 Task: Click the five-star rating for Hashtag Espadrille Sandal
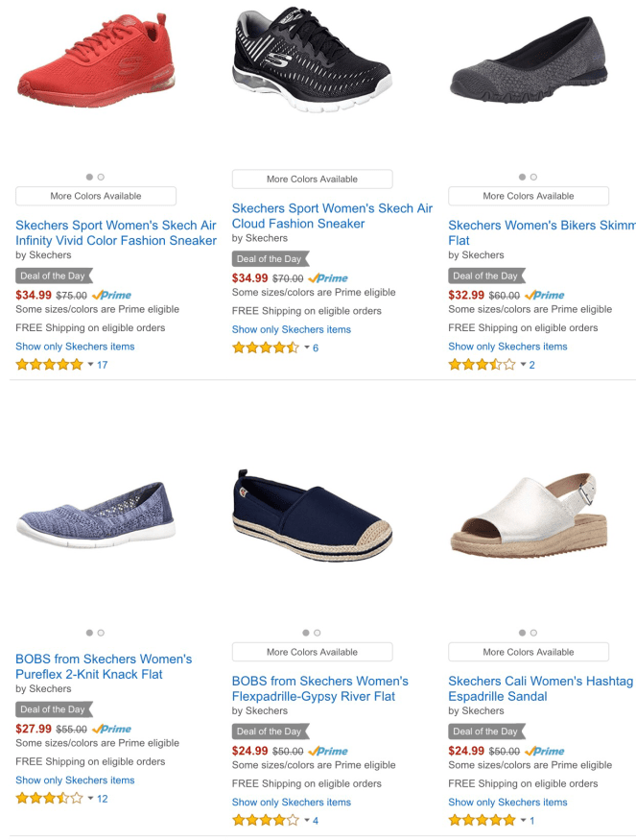click(x=482, y=821)
